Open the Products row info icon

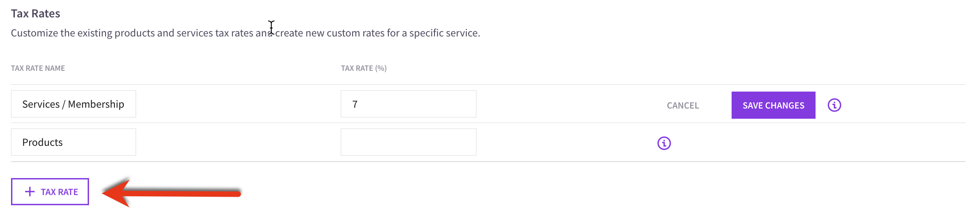(x=664, y=143)
